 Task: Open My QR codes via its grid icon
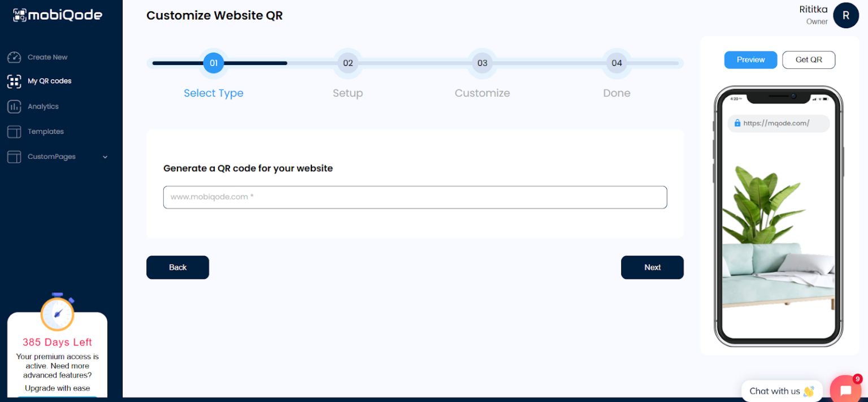(x=14, y=81)
